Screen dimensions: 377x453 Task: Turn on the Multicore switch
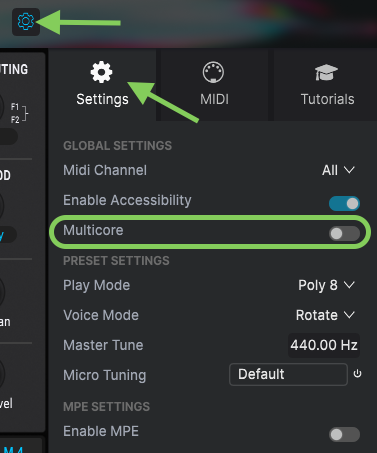click(344, 233)
